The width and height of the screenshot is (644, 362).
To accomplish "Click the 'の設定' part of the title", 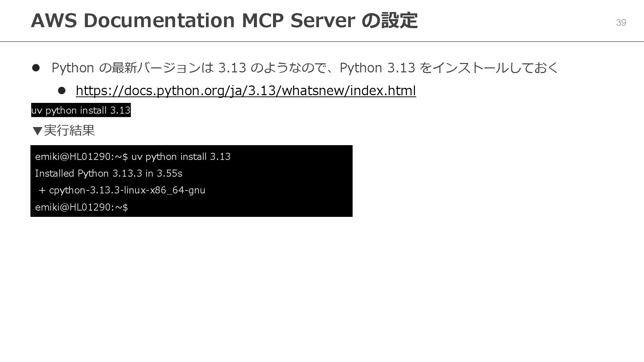I will coord(390,20).
